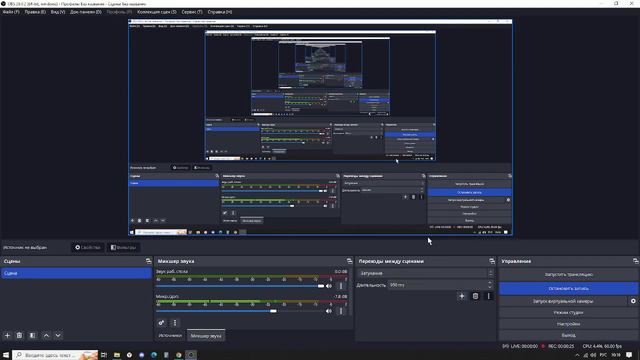The width and height of the screenshot is (640, 360).
Task: Open Chrome from taskbar
Action: 178,355
